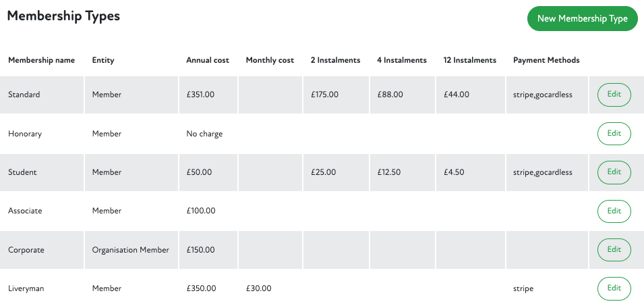Edit the Associate membership type
This screenshot has height=308, width=644.
point(614,211)
